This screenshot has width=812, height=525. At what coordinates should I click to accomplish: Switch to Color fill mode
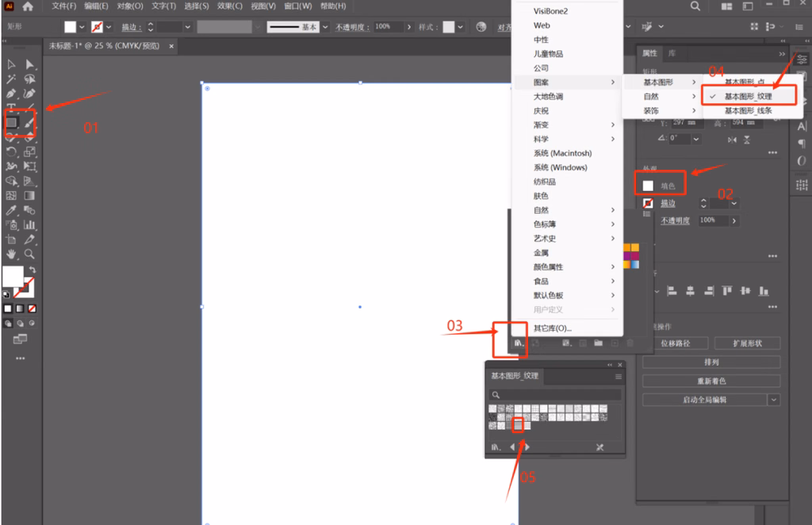point(8,308)
